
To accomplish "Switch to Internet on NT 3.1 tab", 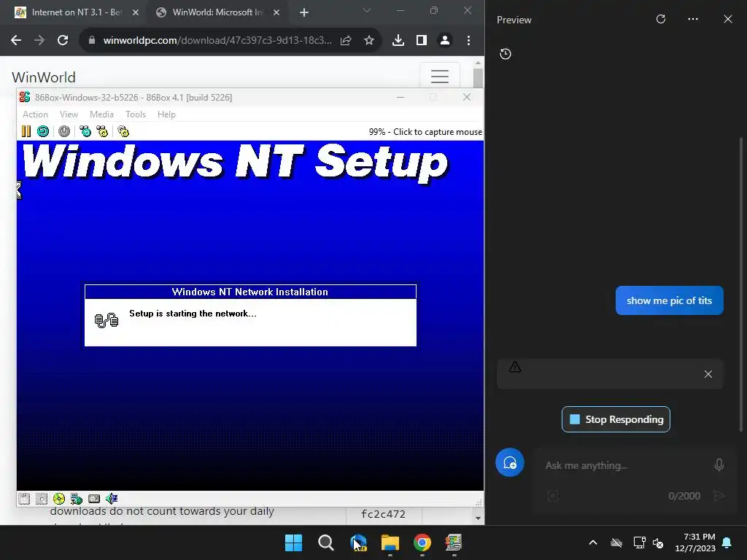I will (76, 12).
